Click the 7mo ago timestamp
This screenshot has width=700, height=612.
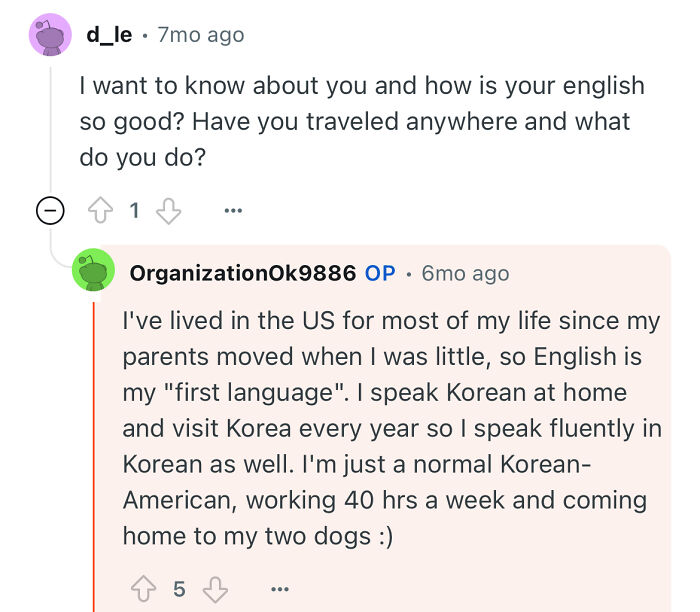201,35
